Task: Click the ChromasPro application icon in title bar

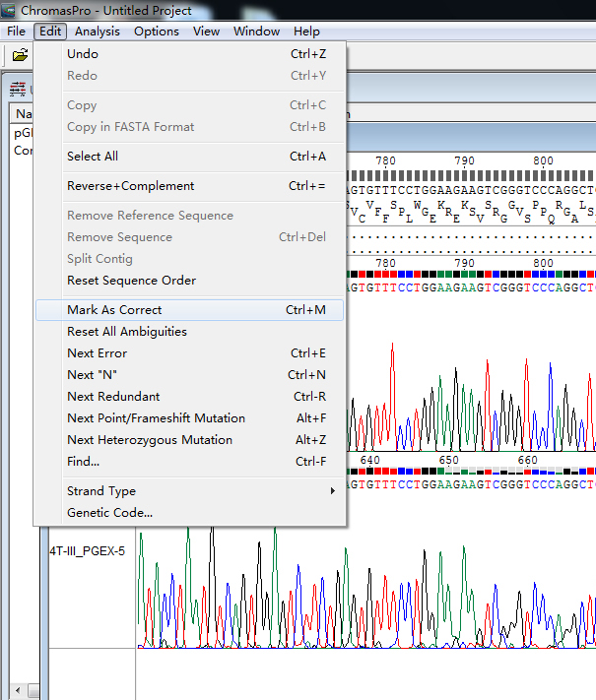Action: pos(10,9)
